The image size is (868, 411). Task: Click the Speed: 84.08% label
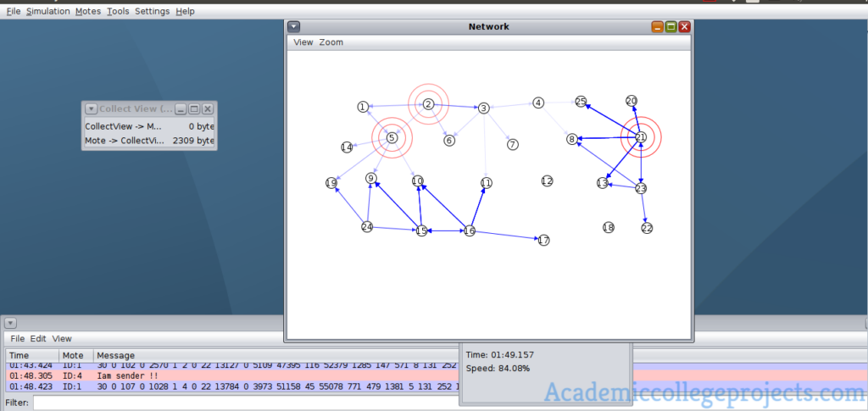coord(498,368)
